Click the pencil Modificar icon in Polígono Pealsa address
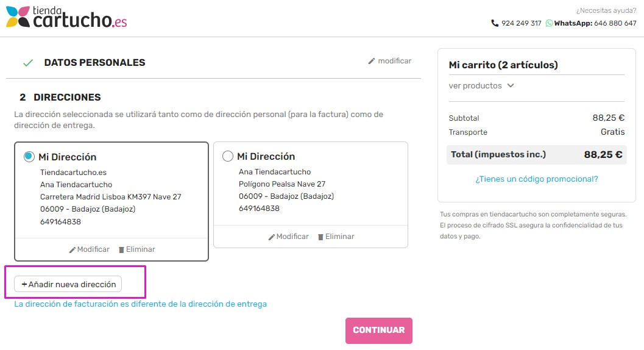Screen dimensions: 644x350 click(x=272, y=237)
